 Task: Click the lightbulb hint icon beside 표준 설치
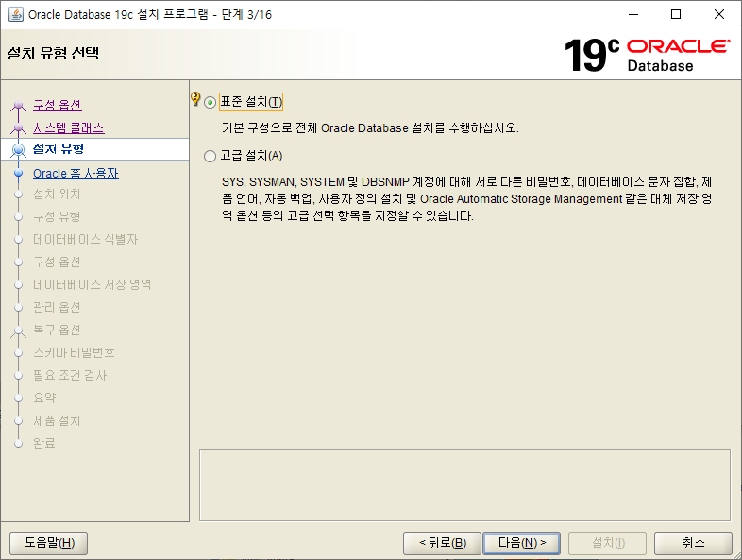(195, 99)
